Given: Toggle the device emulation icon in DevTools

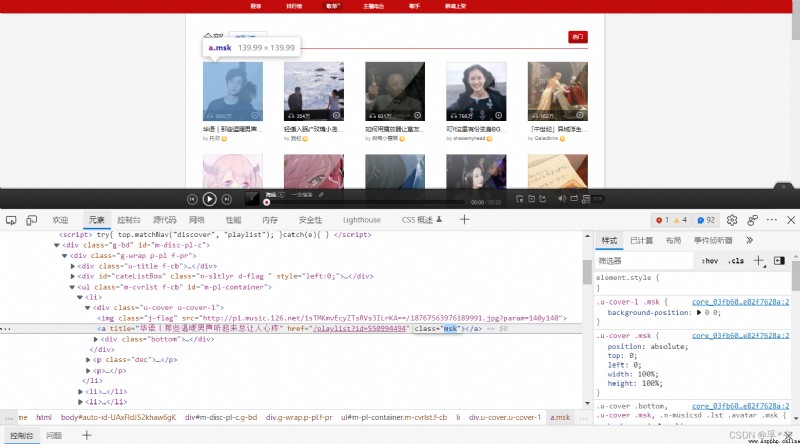Looking at the screenshot, I should (x=31, y=220).
